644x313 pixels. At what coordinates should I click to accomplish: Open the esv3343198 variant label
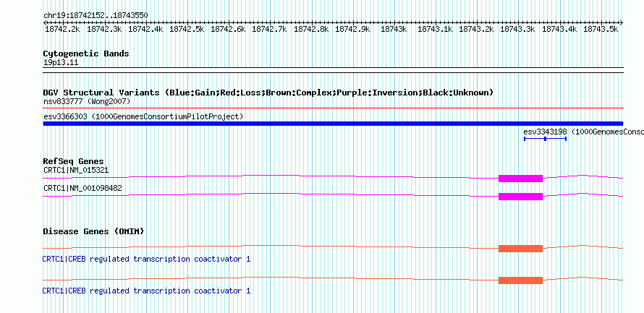(584, 132)
